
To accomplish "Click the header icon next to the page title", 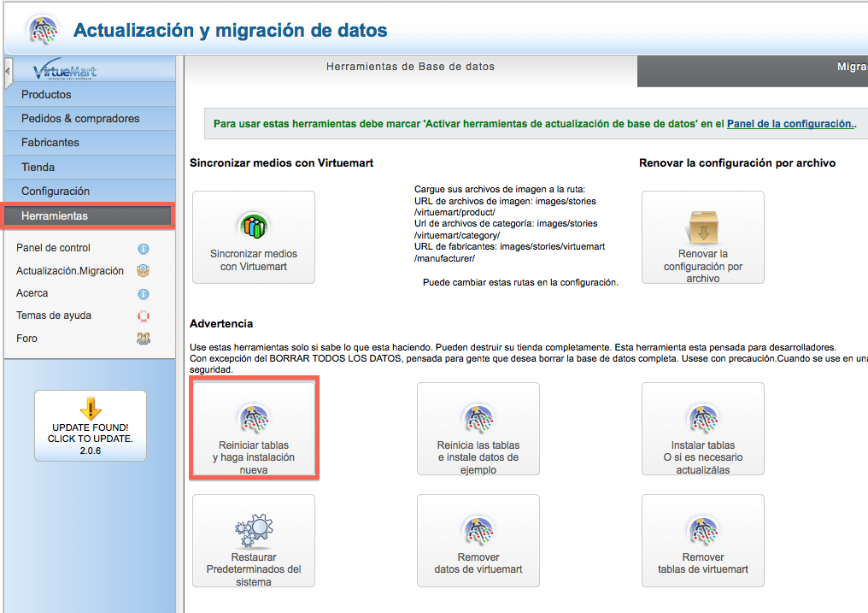I will pyautogui.click(x=44, y=29).
